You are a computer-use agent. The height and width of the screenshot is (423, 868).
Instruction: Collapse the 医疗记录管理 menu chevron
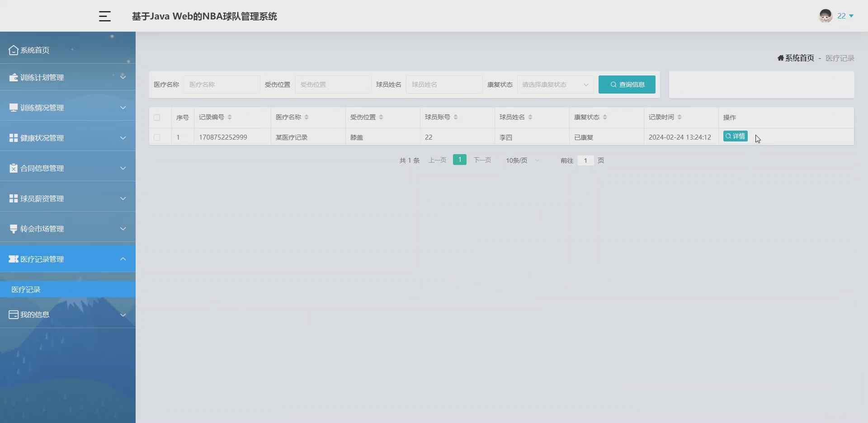coord(123,258)
